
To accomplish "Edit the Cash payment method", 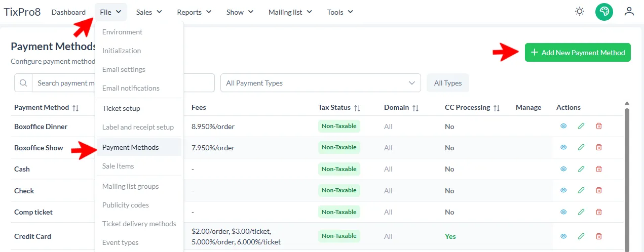I will pos(581,169).
